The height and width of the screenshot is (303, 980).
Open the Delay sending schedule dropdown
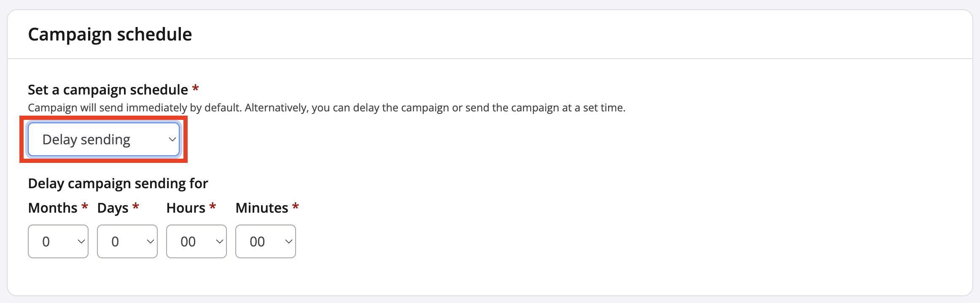coord(103,140)
